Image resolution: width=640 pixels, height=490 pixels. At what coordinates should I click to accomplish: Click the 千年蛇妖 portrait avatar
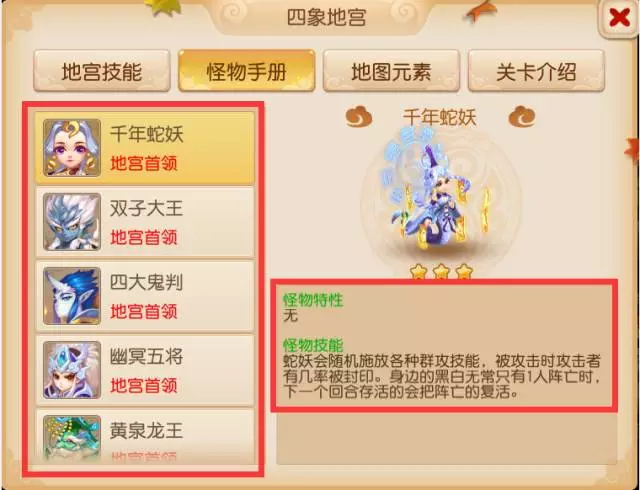pos(72,148)
